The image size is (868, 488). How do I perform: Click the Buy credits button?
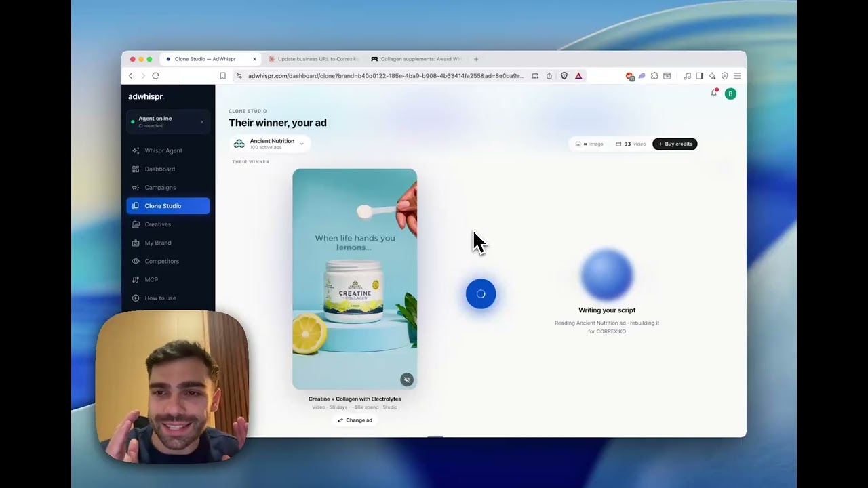coord(675,144)
